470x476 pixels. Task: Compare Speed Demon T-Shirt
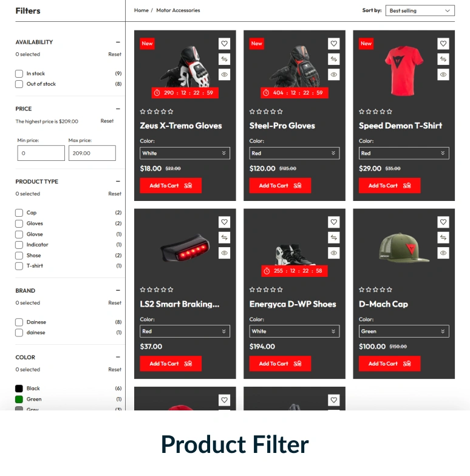(x=443, y=59)
